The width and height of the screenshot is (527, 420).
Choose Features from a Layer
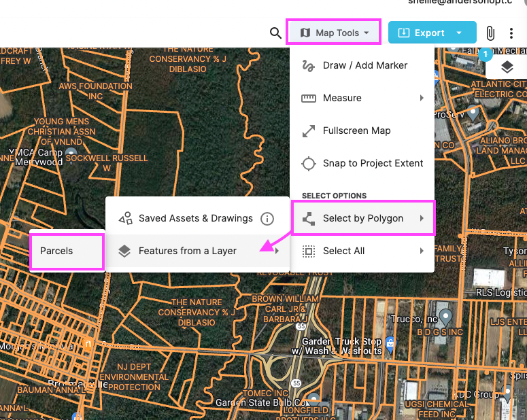point(197,251)
